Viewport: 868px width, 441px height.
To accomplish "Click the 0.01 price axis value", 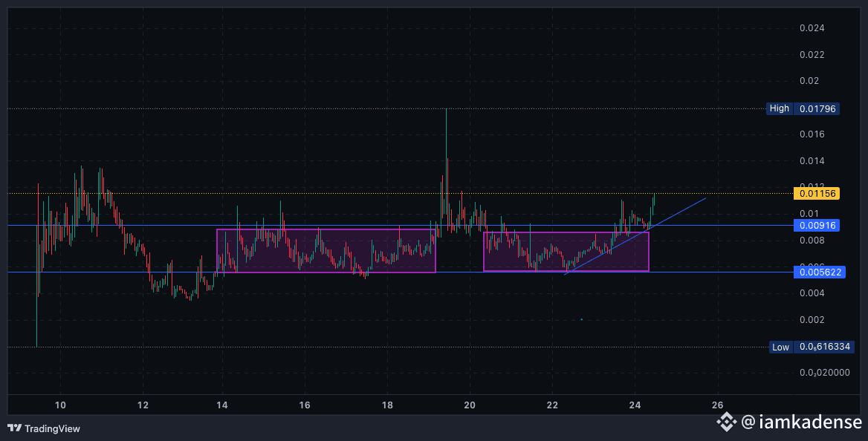I will (809, 214).
